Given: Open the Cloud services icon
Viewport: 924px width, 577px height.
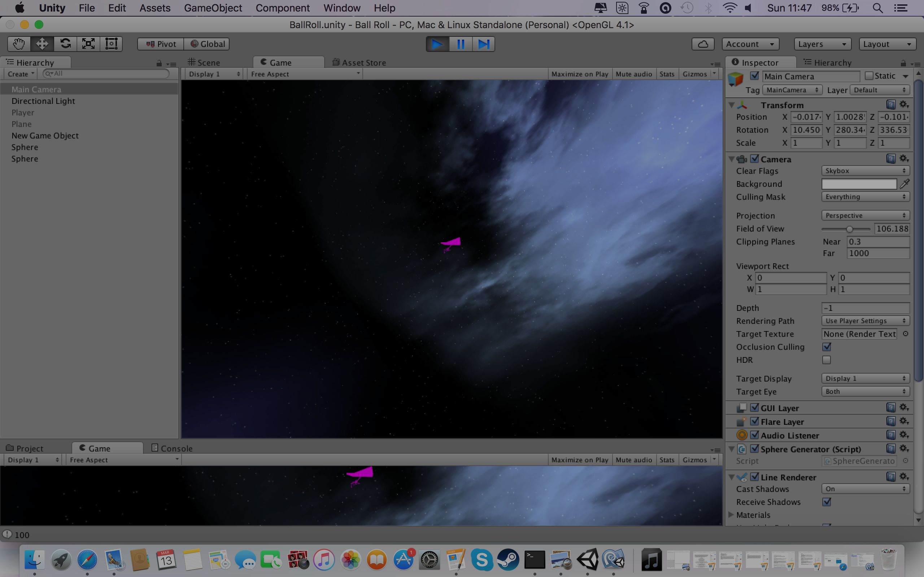Looking at the screenshot, I should (x=702, y=44).
